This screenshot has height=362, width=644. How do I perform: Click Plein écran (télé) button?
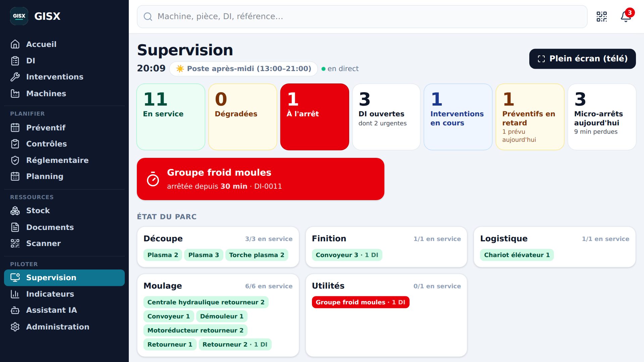[583, 59]
